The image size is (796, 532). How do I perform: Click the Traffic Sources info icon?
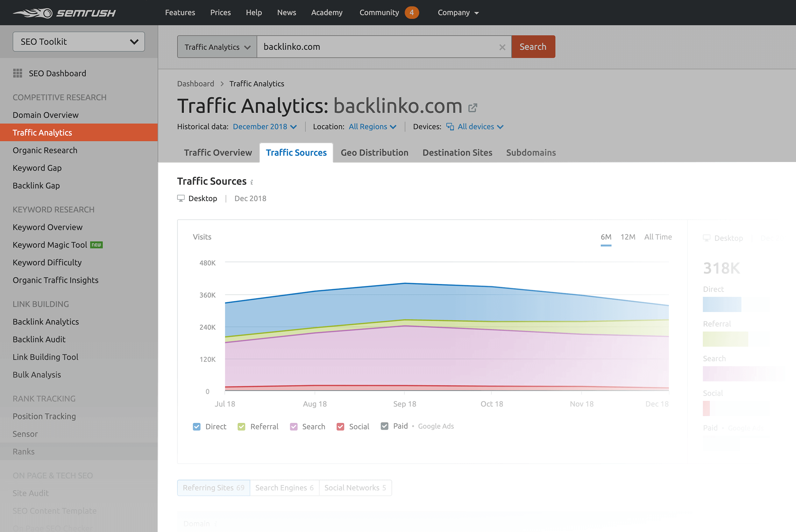(252, 182)
